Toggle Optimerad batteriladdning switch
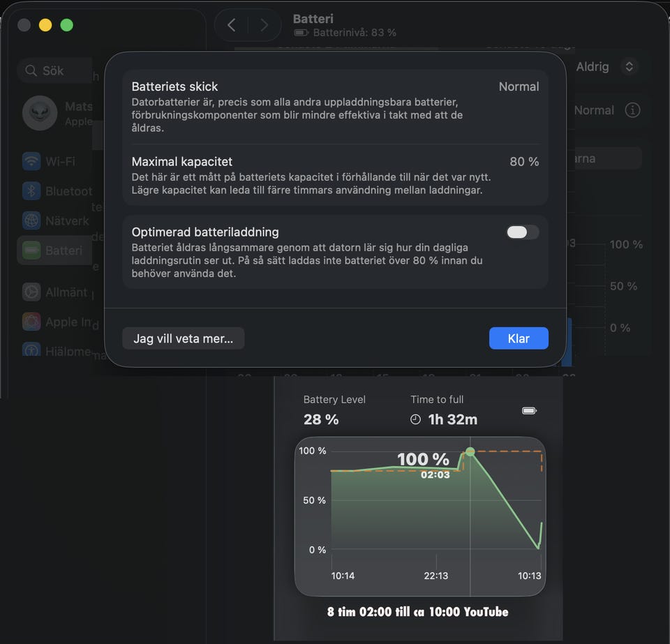Image resolution: width=670 pixels, height=644 pixels. pyautogui.click(x=522, y=232)
